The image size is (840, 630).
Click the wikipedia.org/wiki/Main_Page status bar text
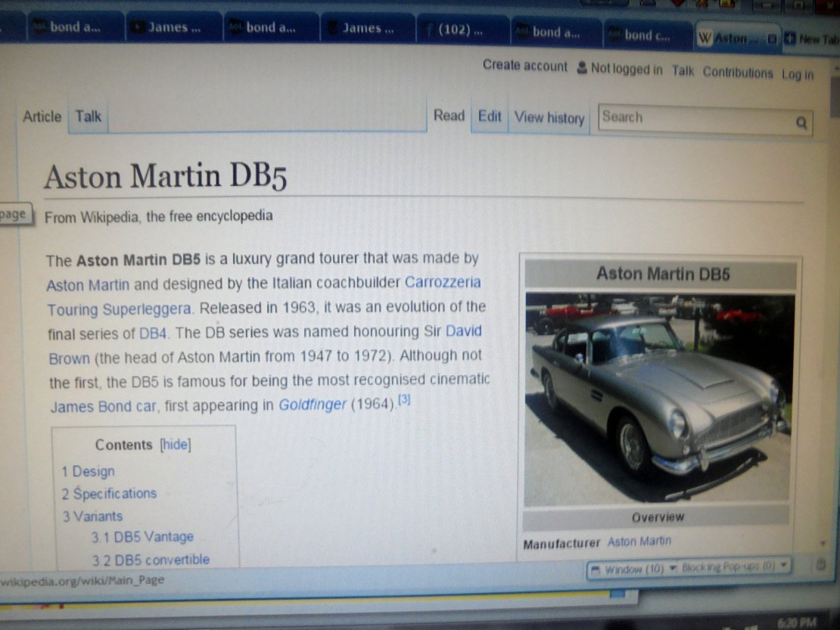pos(82,580)
